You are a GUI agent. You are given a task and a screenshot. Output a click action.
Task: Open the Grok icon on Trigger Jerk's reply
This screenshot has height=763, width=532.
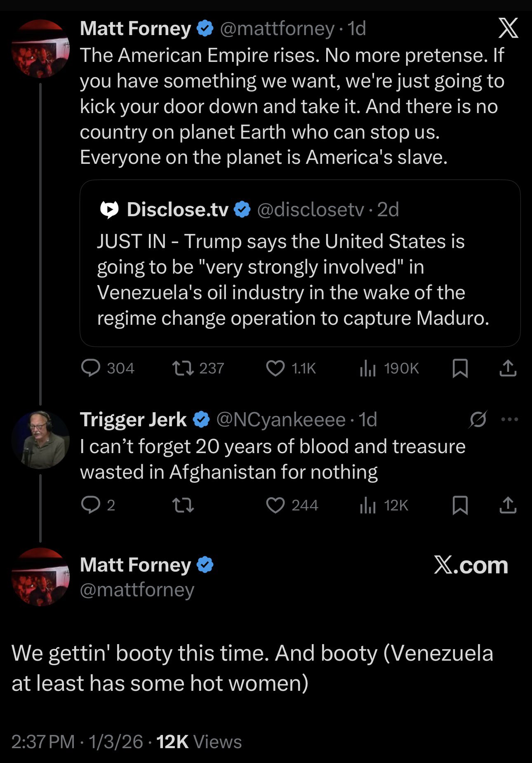[x=478, y=420]
